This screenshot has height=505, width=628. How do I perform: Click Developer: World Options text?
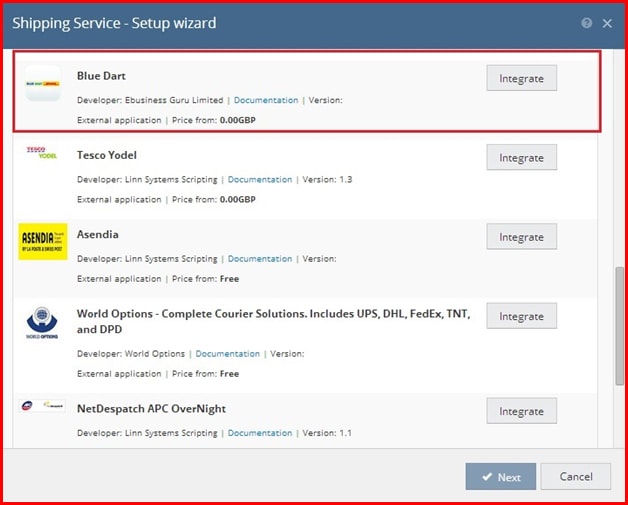(x=131, y=354)
